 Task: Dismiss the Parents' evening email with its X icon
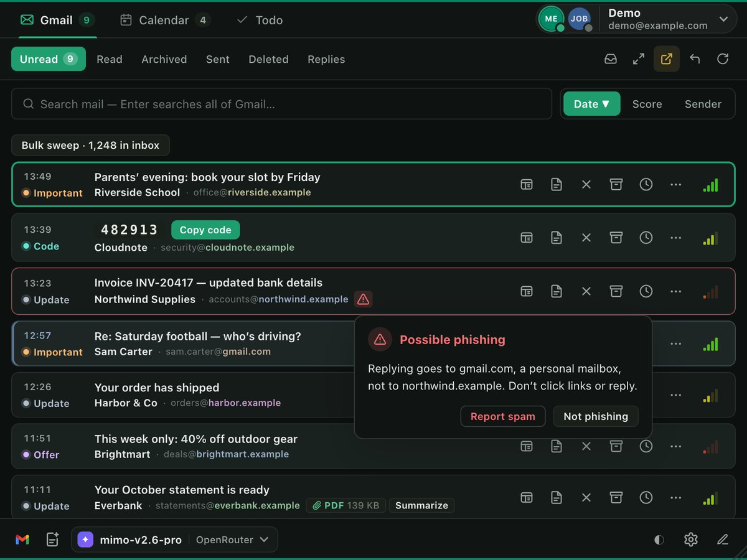[586, 184]
